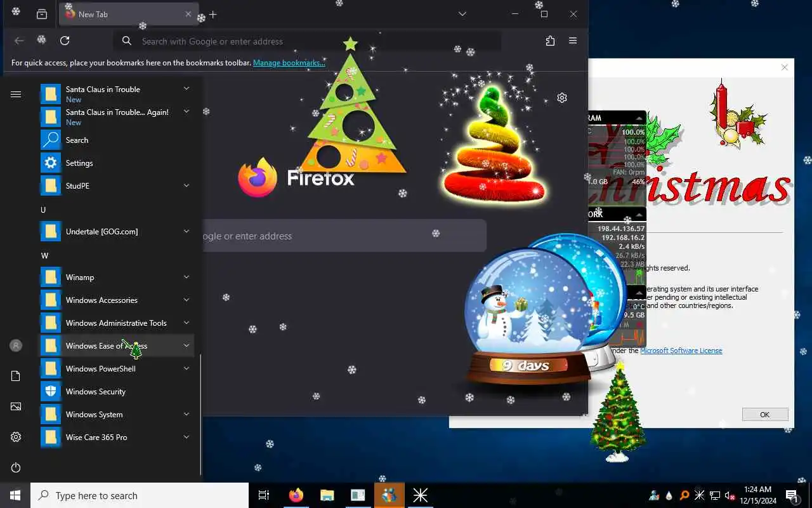Close the New Tab tab

188,14
